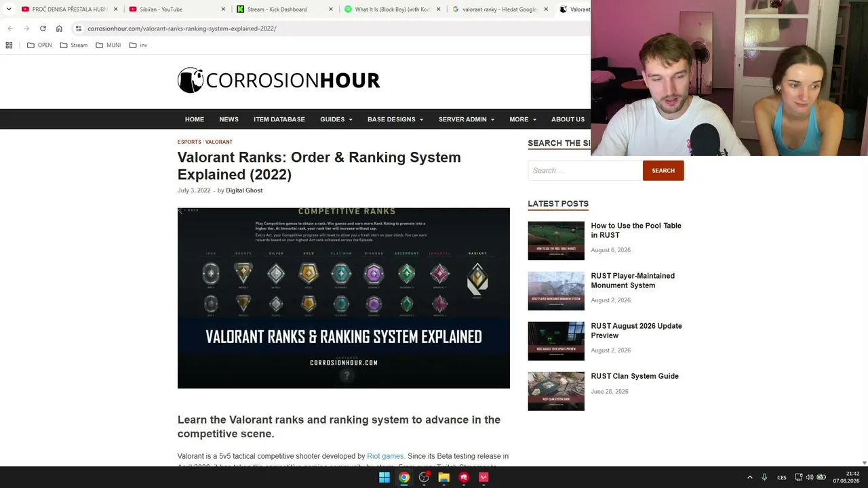Go to HOME in site navigation
The image size is (868, 488).
[195, 119]
